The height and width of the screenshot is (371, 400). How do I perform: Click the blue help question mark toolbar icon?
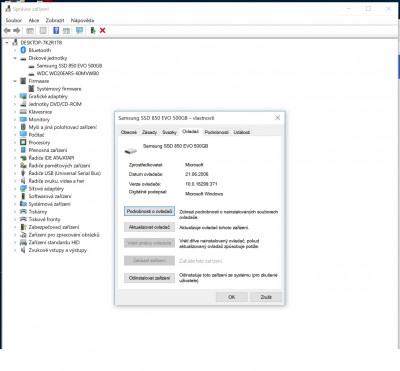56,31
